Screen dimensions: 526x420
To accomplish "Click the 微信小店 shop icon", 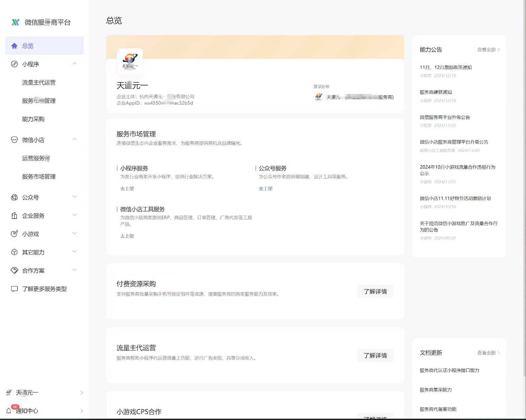I will (14, 140).
